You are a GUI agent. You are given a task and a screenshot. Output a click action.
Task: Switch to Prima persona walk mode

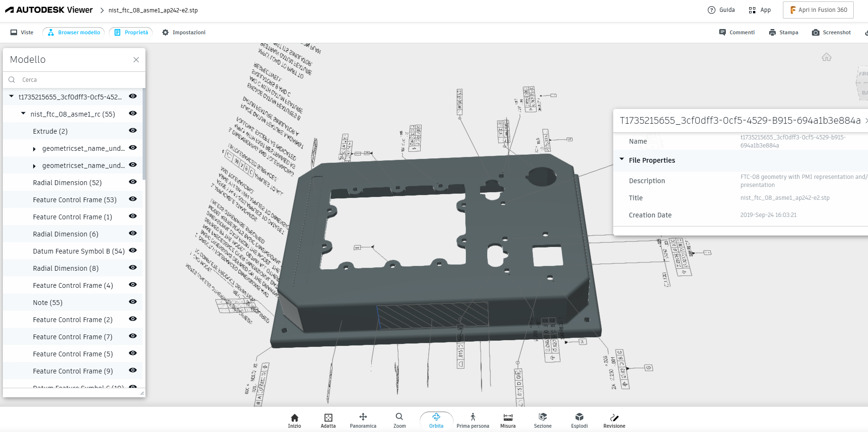pos(473,421)
